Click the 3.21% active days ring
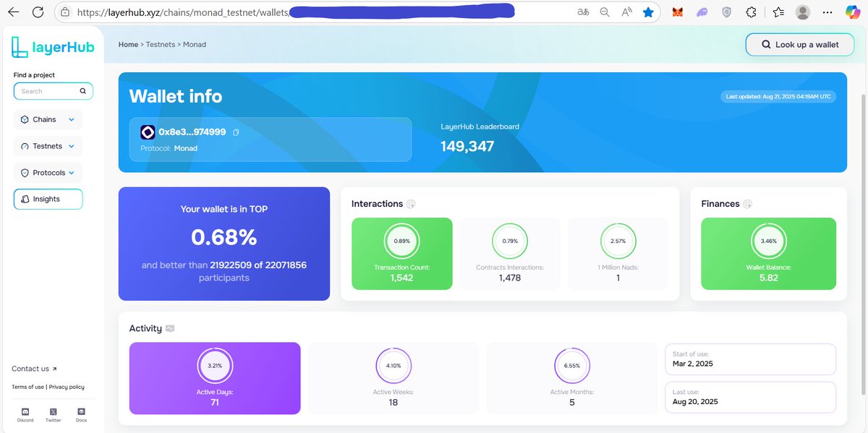The image size is (868, 433). pos(215,366)
